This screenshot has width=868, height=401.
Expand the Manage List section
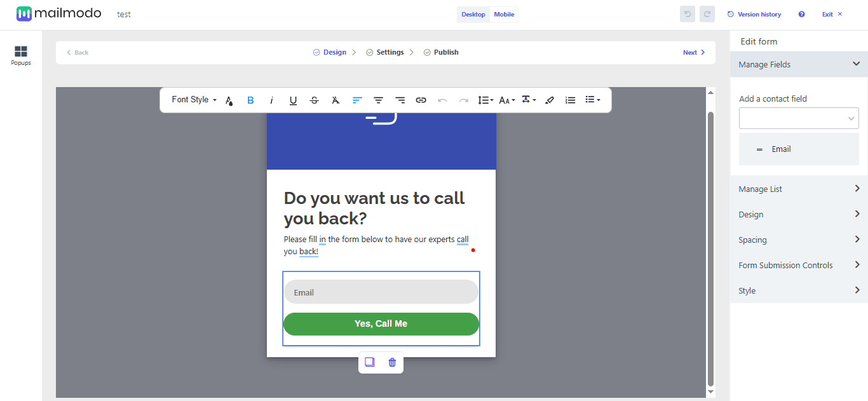(799, 189)
